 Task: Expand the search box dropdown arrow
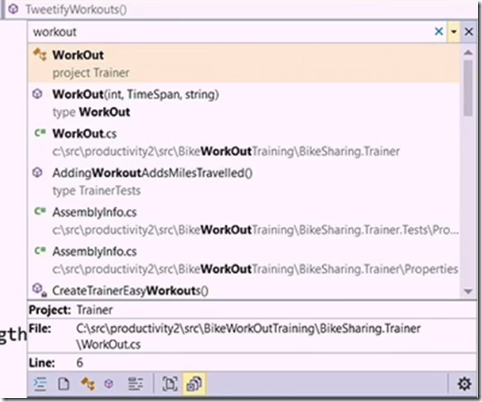click(454, 32)
